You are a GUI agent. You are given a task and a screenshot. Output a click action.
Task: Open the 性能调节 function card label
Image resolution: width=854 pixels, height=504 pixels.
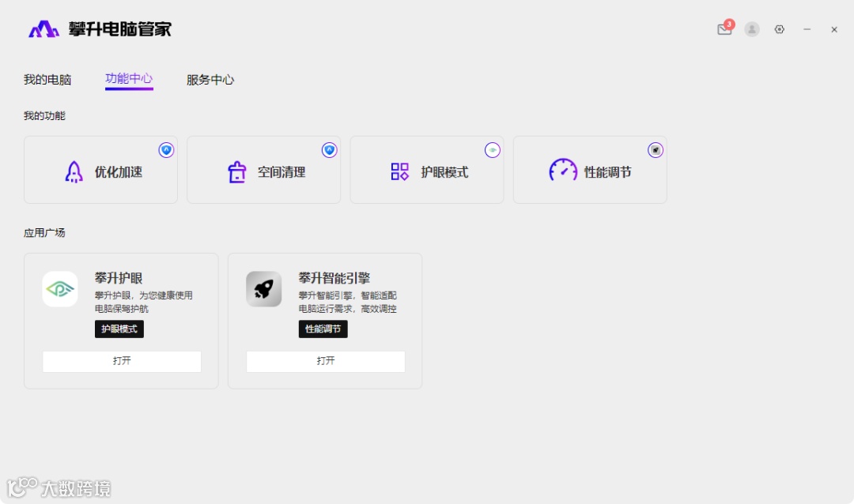[608, 172]
